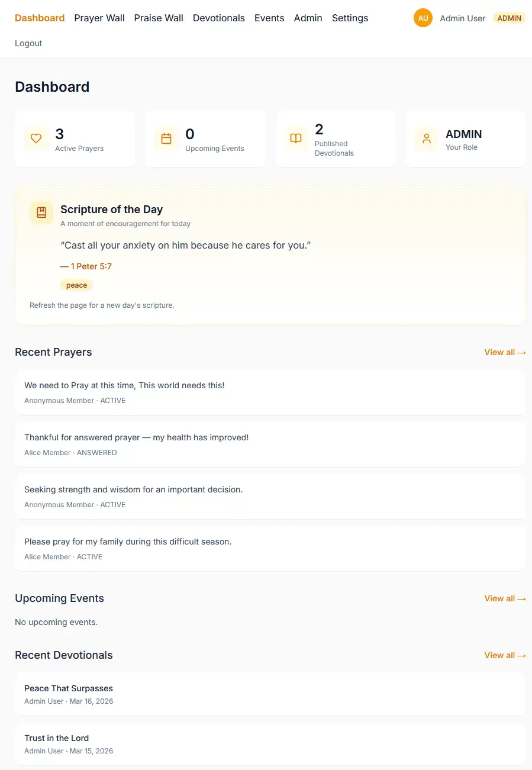
Task: Click the AU avatar circle
Action: click(x=423, y=18)
